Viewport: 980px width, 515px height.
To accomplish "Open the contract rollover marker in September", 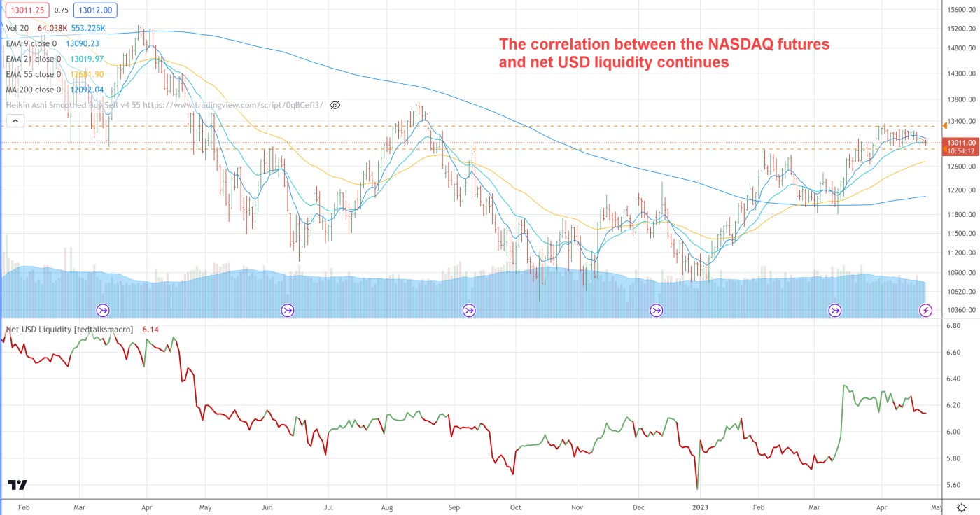I will pyautogui.click(x=469, y=310).
